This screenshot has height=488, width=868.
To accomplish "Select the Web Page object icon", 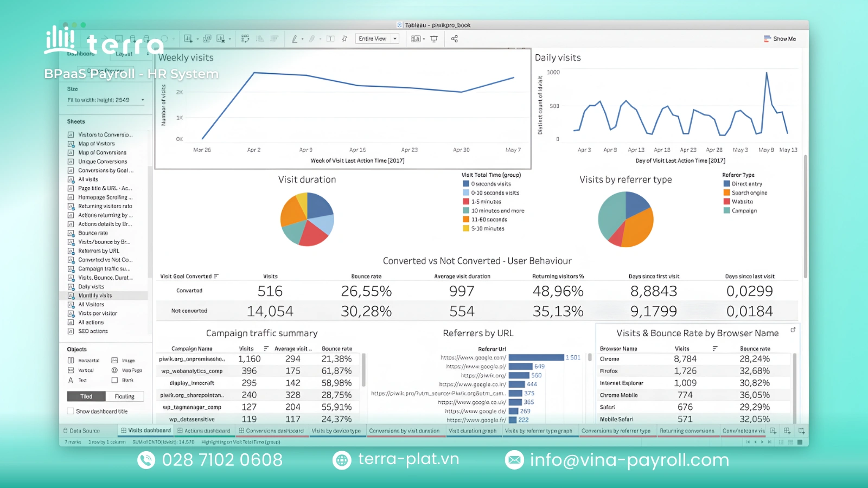I will 114,370.
